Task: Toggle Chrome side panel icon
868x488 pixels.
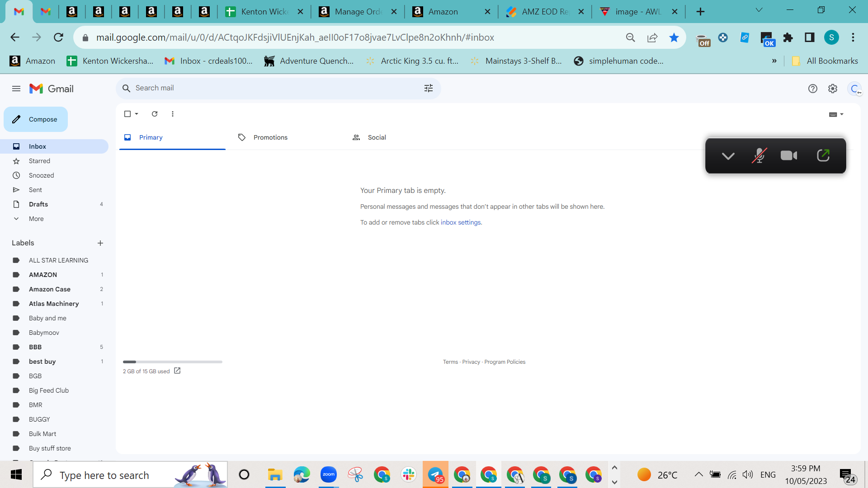Action: tap(809, 38)
